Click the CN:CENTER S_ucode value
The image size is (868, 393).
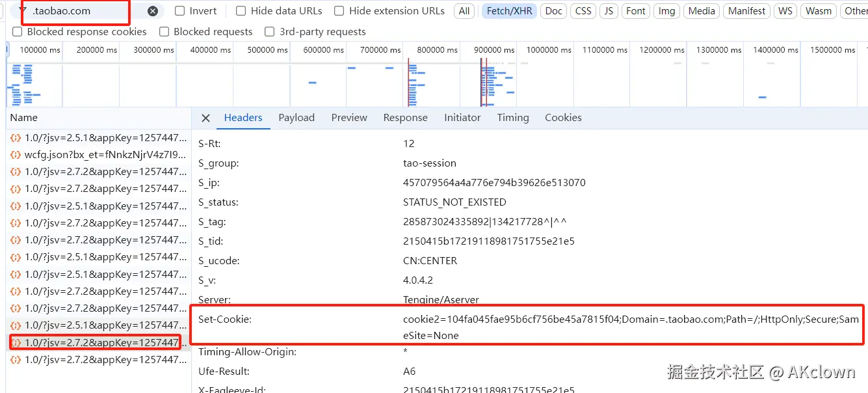430,261
